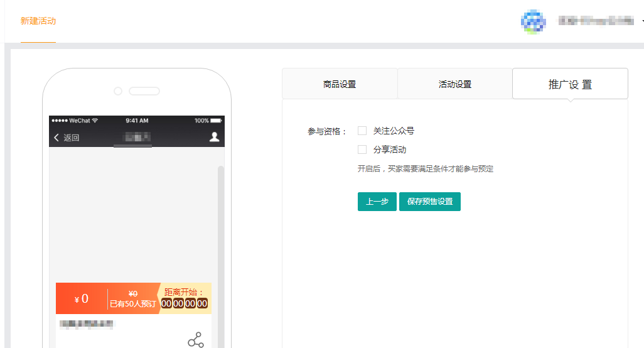Enable the 关注公众号 checkbox
The image size is (644, 348).
tap(362, 131)
